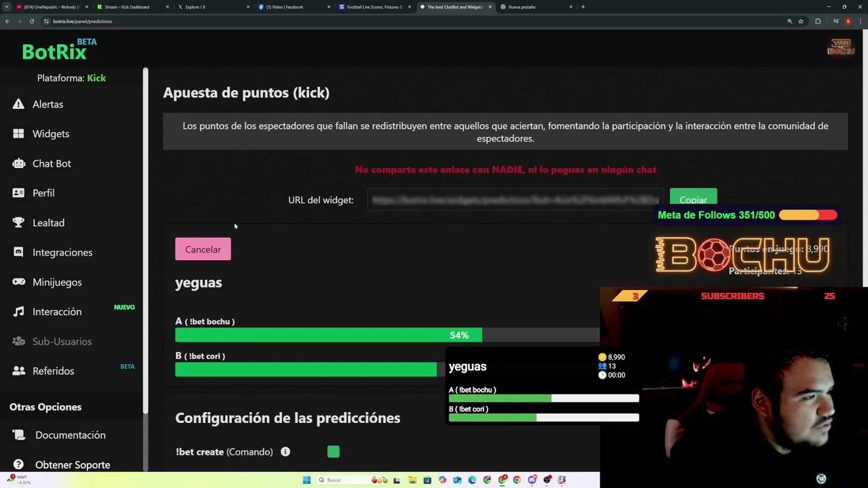The height and width of the screenshot is (488, 868).
Task: Open Obtener Soporte help item
Action: (73, 465)
